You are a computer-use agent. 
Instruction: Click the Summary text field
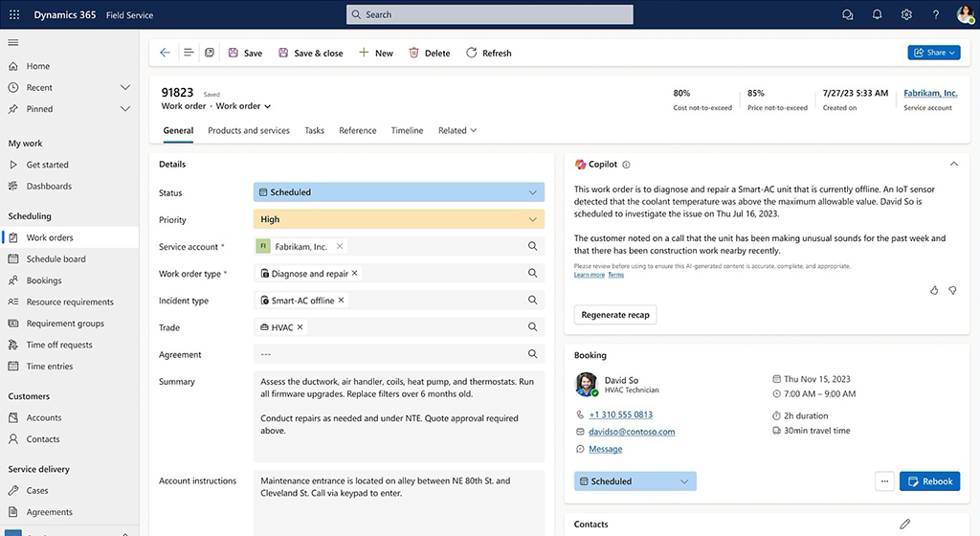click(x=399, y=416)
